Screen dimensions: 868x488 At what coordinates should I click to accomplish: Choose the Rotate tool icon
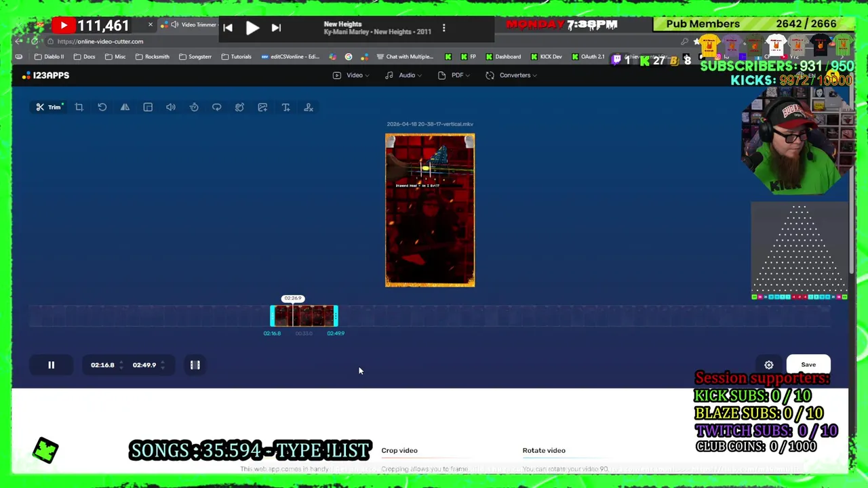(102, 107)
